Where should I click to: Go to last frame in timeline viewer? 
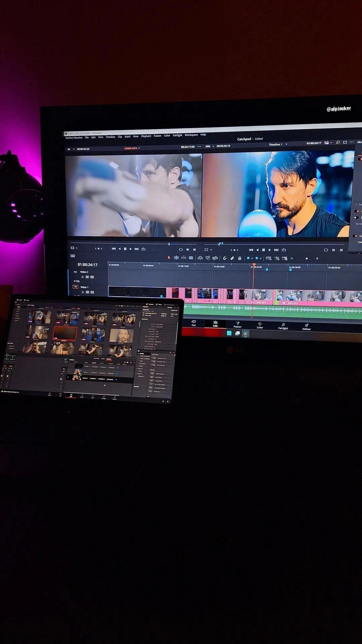pos(276,250)
